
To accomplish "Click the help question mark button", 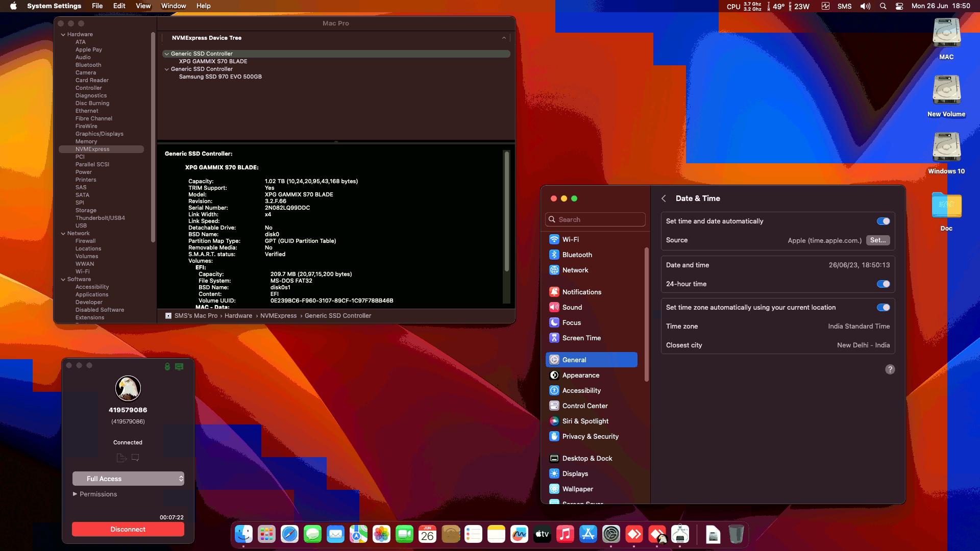I will (890, 369).
